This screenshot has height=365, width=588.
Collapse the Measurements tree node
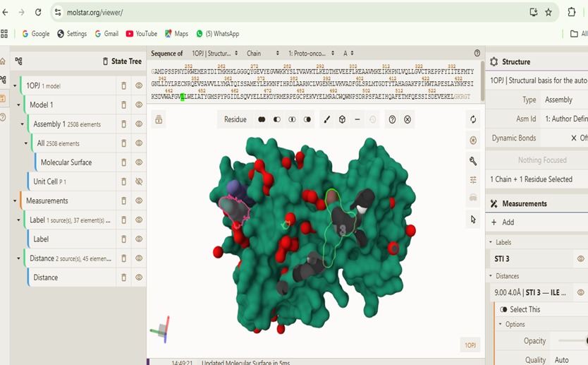(14, 201)
